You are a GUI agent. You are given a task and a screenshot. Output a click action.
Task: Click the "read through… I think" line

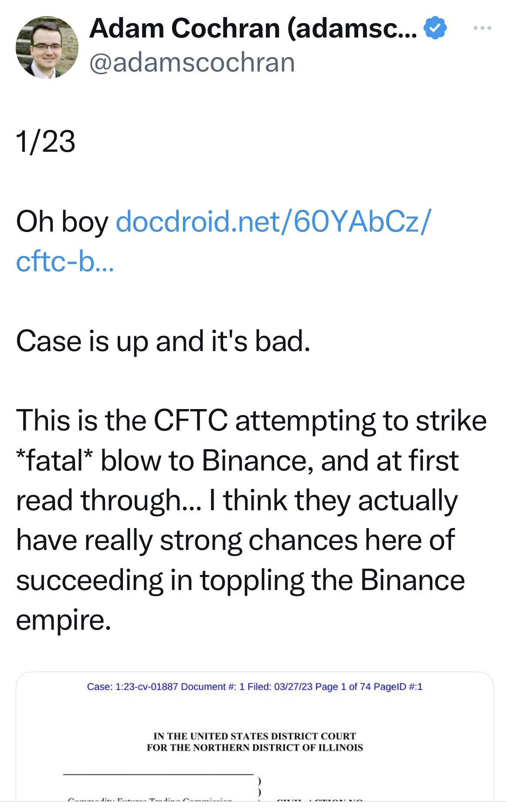click(x=237, y=501)
